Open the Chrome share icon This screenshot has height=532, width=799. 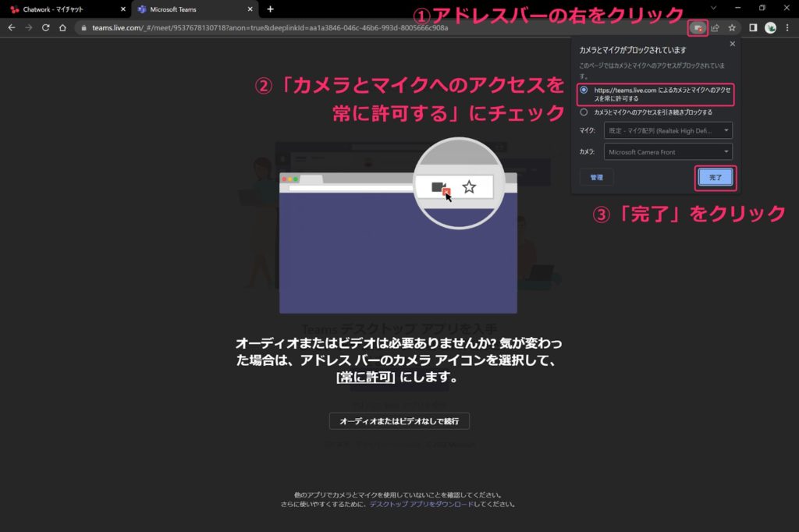714,26
